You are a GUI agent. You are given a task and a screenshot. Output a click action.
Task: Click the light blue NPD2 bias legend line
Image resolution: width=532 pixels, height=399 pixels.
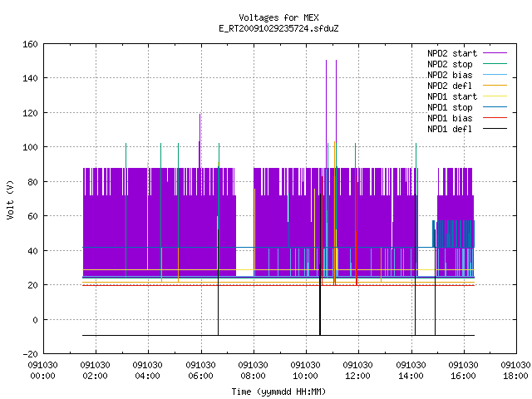(495, 74)
